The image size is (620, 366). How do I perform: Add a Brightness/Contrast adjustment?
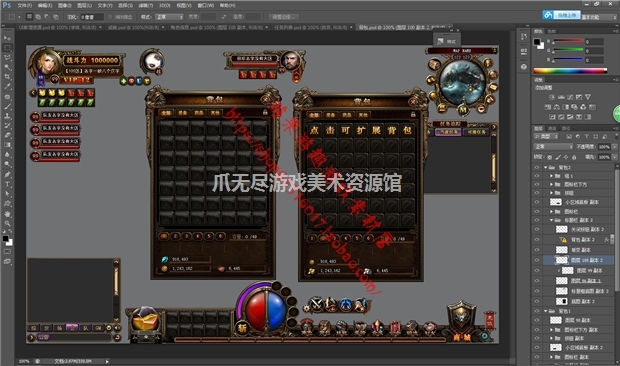pos(552,97)
